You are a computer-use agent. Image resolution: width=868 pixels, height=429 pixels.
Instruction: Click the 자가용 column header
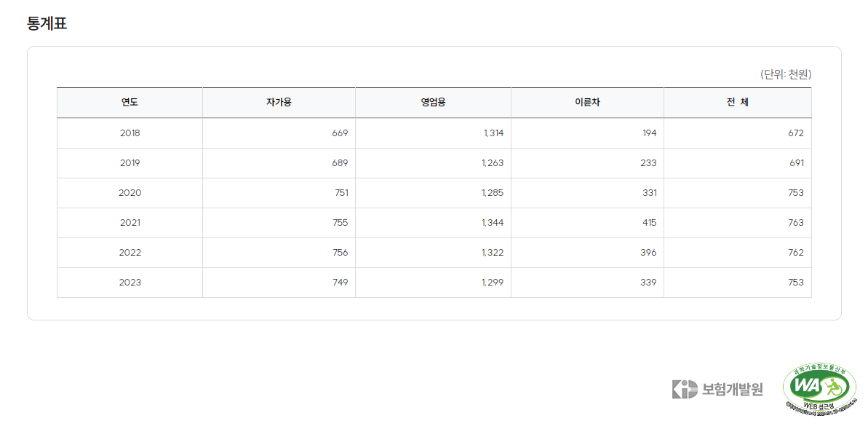point(279,103)
